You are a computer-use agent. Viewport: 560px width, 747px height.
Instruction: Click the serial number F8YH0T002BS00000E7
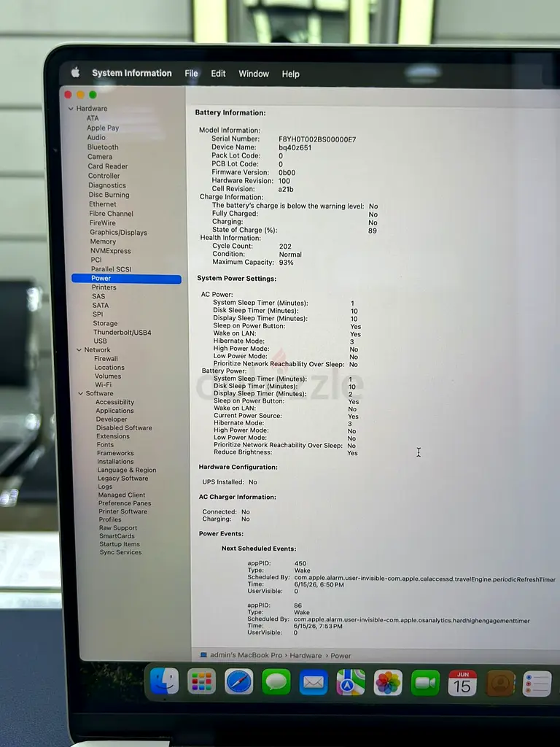point(317,139)
